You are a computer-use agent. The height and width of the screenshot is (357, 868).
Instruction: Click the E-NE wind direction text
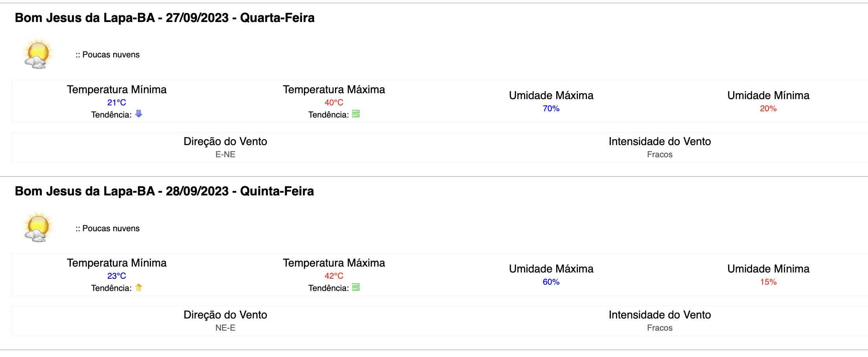[225, 155]
